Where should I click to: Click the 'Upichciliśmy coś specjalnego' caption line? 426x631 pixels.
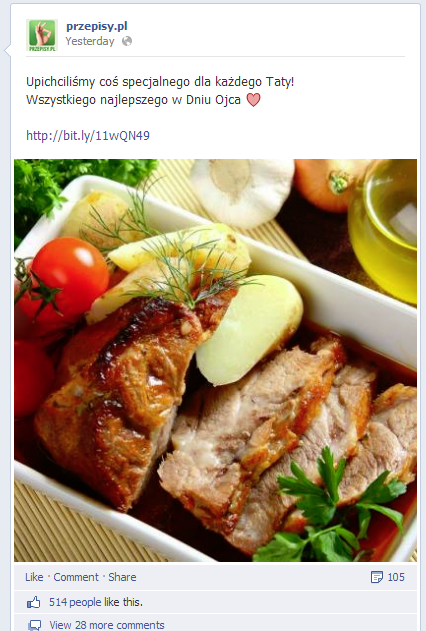click(160, 82)
